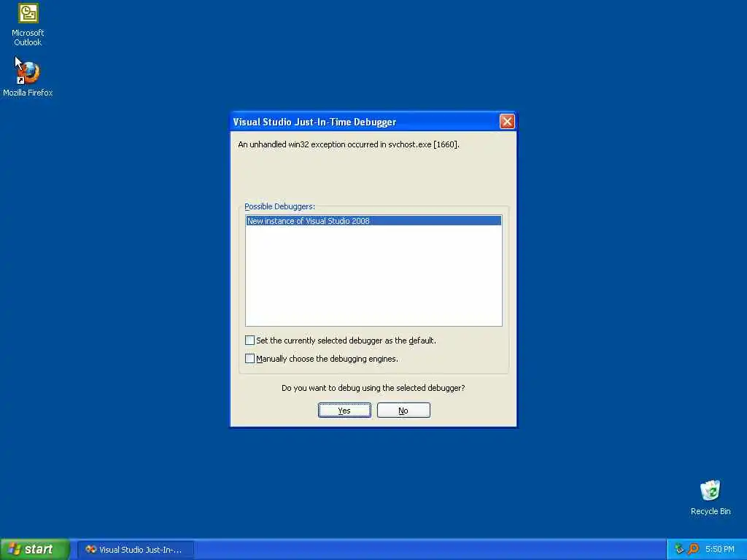Click the unhandled win32 exception message text
This screenshot has width=747, height=560.
348,144
